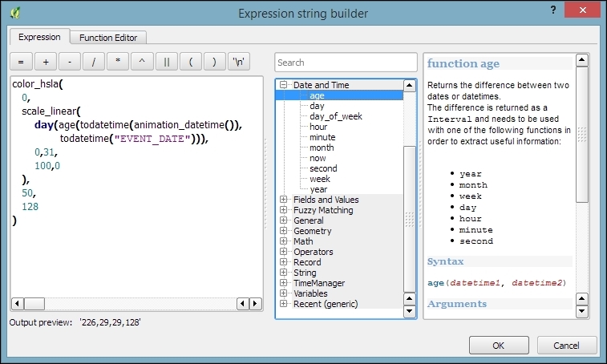Click help panel top scroll up arrow
Screen dimensions: 607x364
pos(582,60)
